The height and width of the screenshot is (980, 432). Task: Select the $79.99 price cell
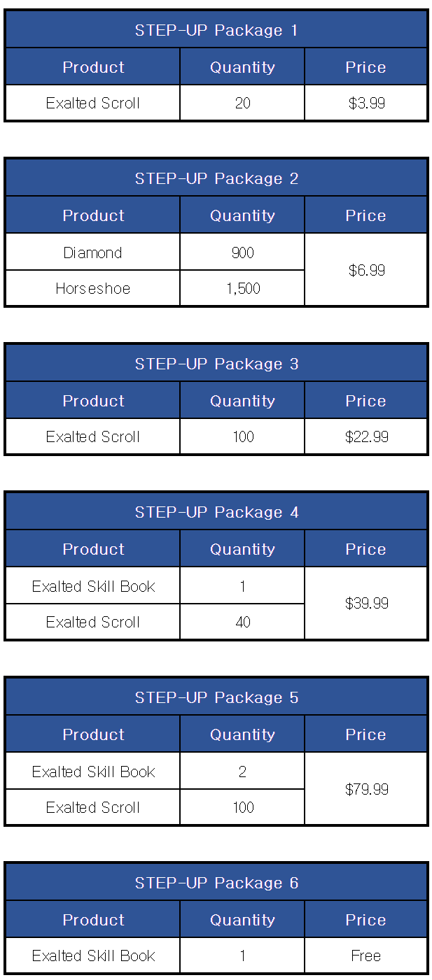[x=365, y=789]
